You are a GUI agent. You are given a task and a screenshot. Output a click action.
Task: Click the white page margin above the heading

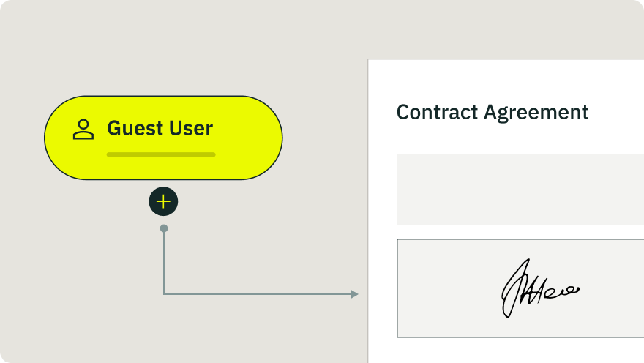[x=506, y=80]
